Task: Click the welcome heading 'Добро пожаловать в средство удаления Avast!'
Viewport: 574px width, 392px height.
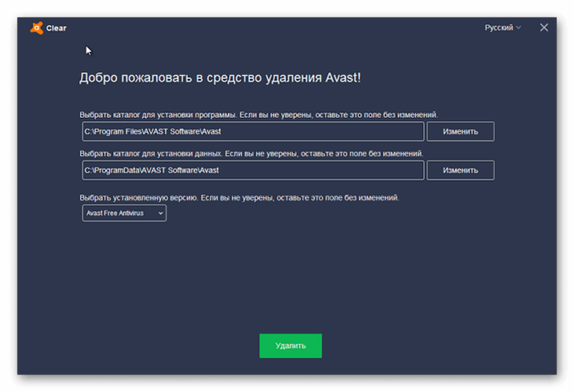Action: tap(220, 78)
